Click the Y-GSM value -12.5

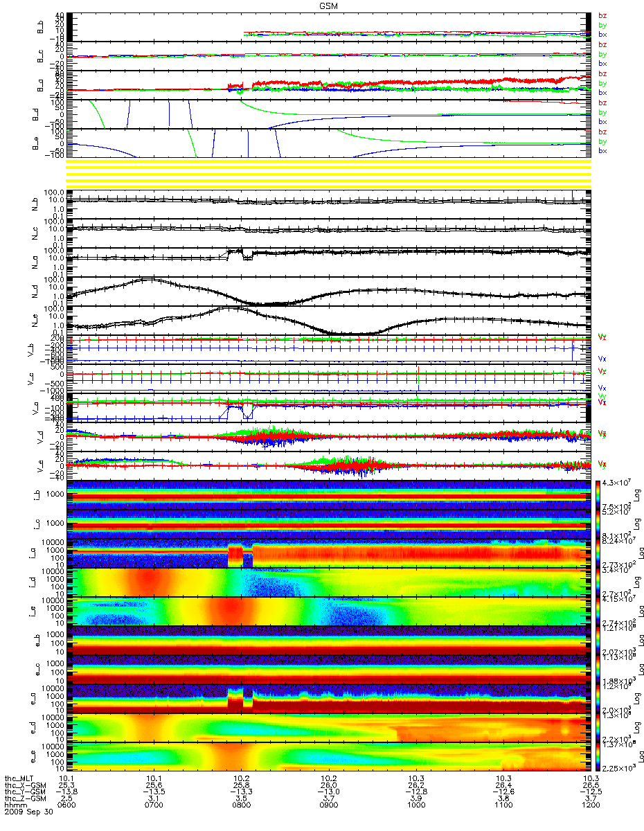pos(590,792)
